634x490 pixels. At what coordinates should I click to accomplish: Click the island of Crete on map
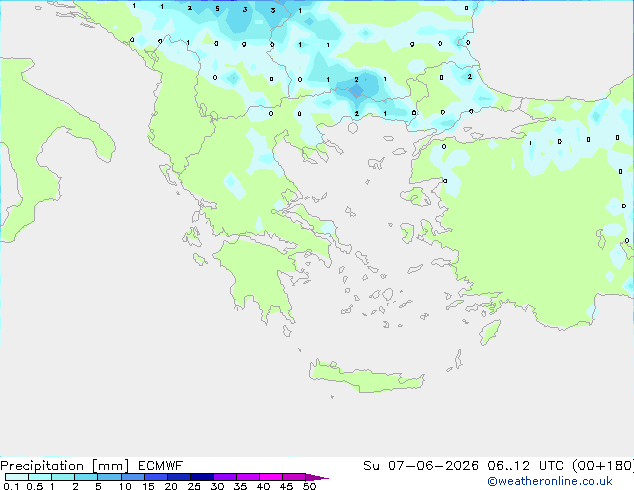[366, 379]
